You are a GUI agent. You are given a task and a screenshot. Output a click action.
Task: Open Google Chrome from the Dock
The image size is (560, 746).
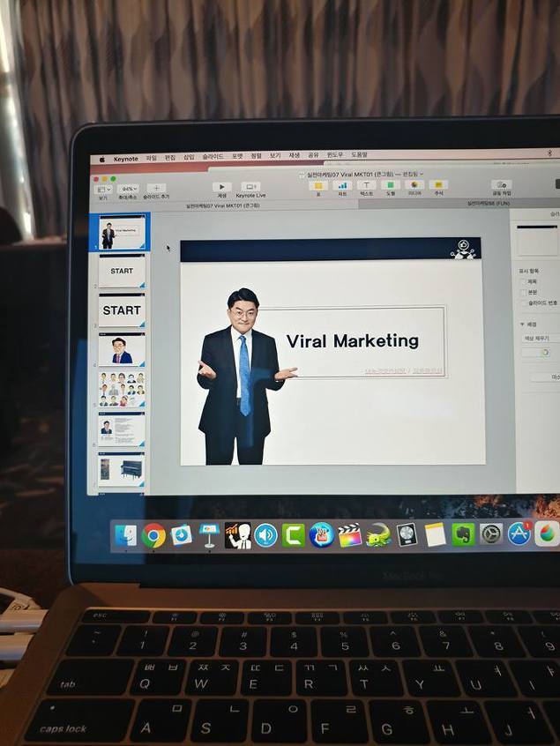tap(153, 536)
